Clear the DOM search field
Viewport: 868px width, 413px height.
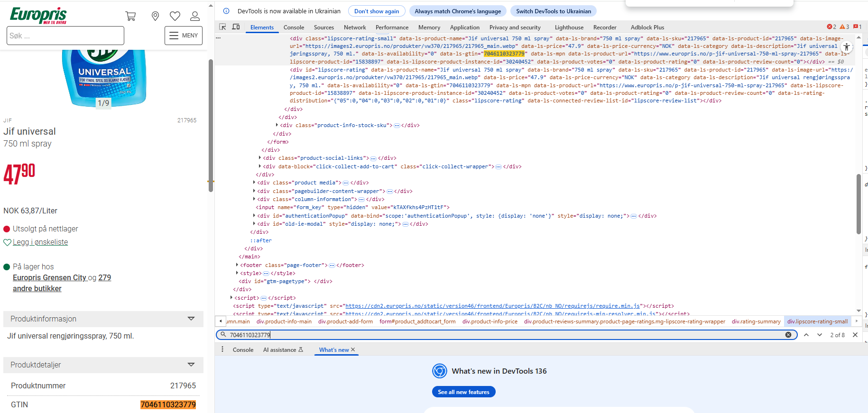pyautogui.click(x=788, y=335)
